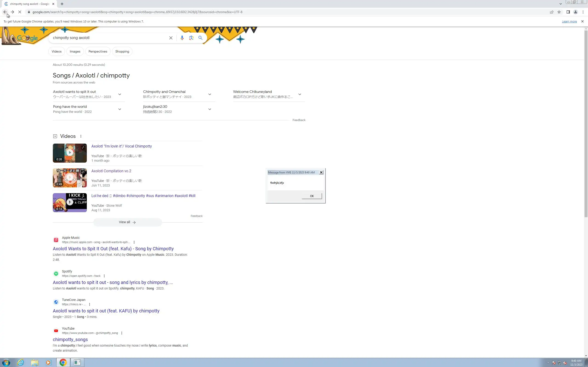Clear the search box with X icon
The image size is (588, 367).
click(171, 38)
